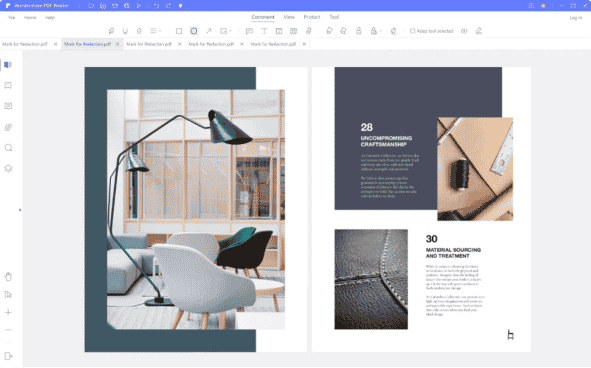Open the attachments panel in sidebar

click(x=8, y=127)
